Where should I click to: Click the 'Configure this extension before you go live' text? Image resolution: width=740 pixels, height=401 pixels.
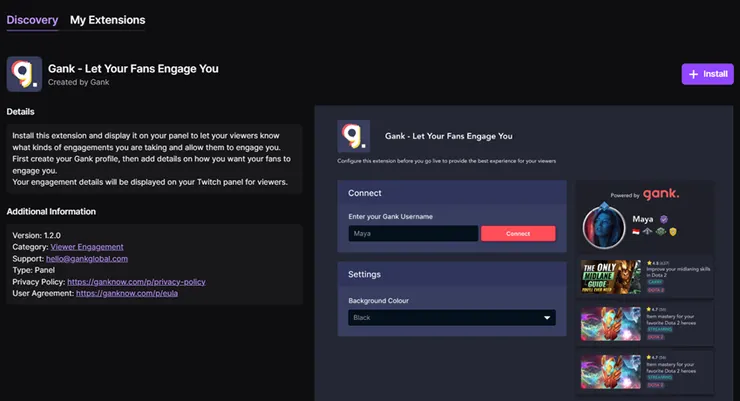click(446, 161)
